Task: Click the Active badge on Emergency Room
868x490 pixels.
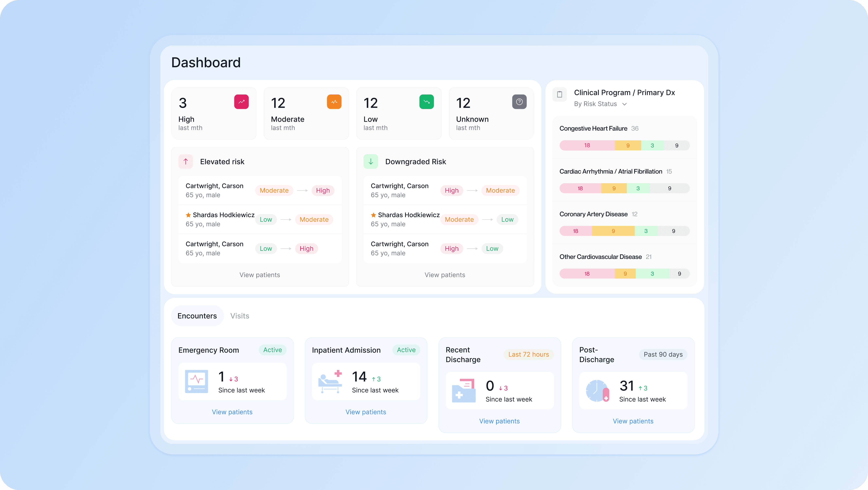Action: (272, 350)
